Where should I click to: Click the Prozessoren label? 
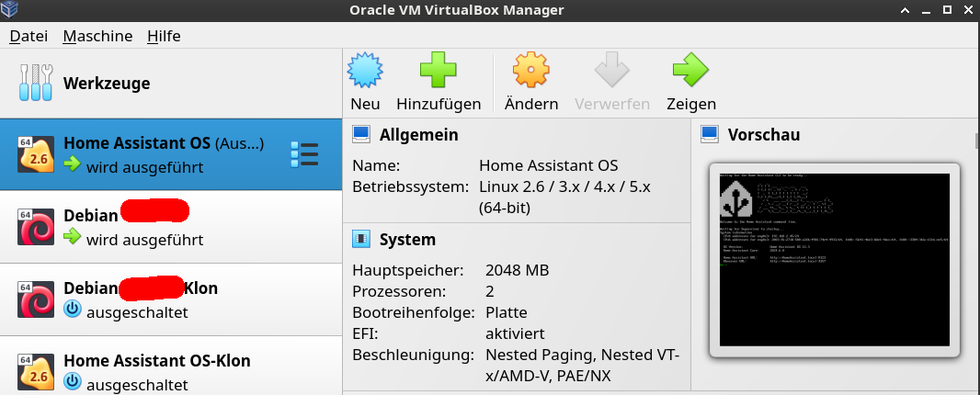(x=399, y=291)
